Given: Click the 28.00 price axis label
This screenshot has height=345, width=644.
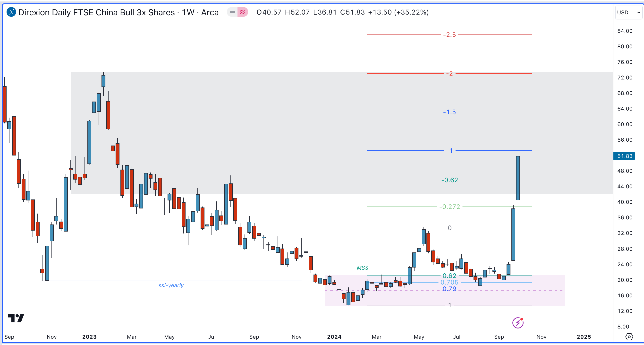Looking at the screenshot, I should tap(625, 249).
